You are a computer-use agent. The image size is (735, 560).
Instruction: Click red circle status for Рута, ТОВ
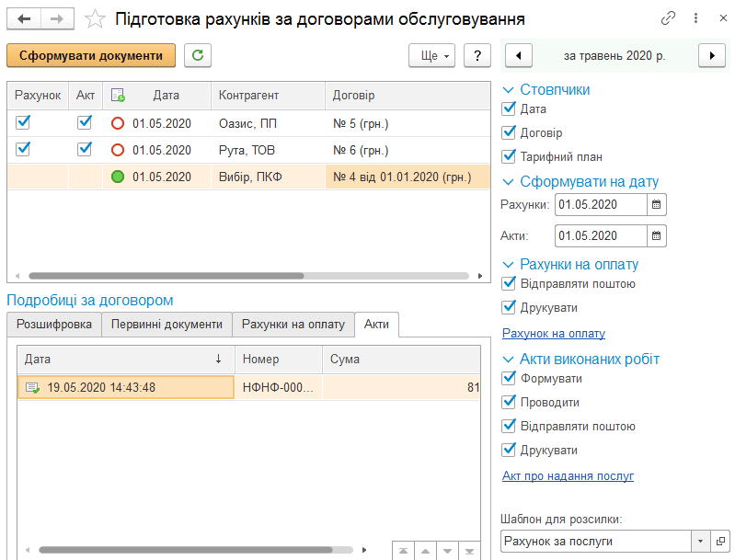(118, 150)
